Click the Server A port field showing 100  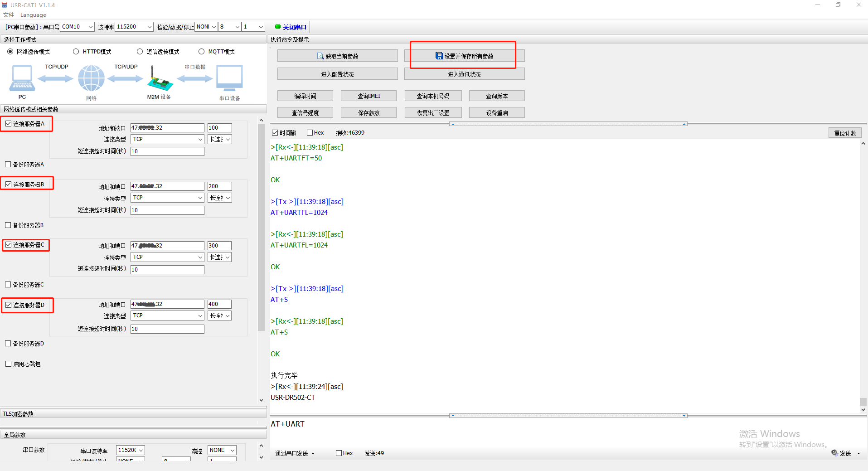[219, 128]
